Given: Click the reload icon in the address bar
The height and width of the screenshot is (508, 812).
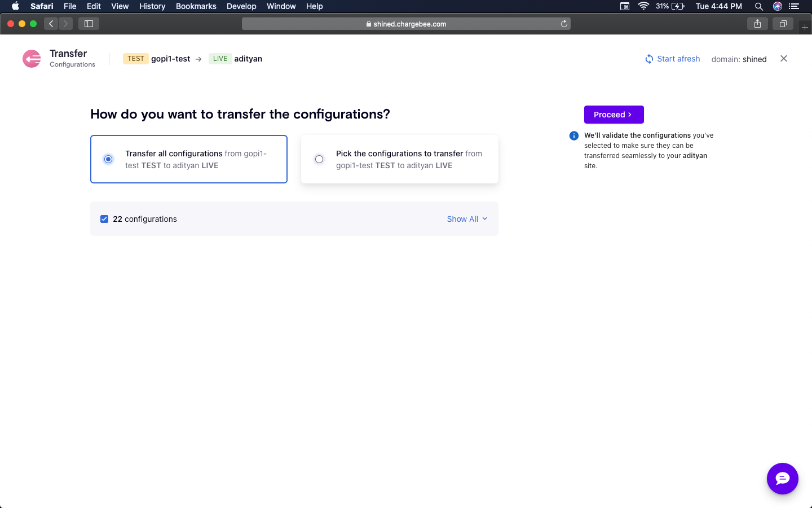Looking at the screenshot, I should [564, 24].
